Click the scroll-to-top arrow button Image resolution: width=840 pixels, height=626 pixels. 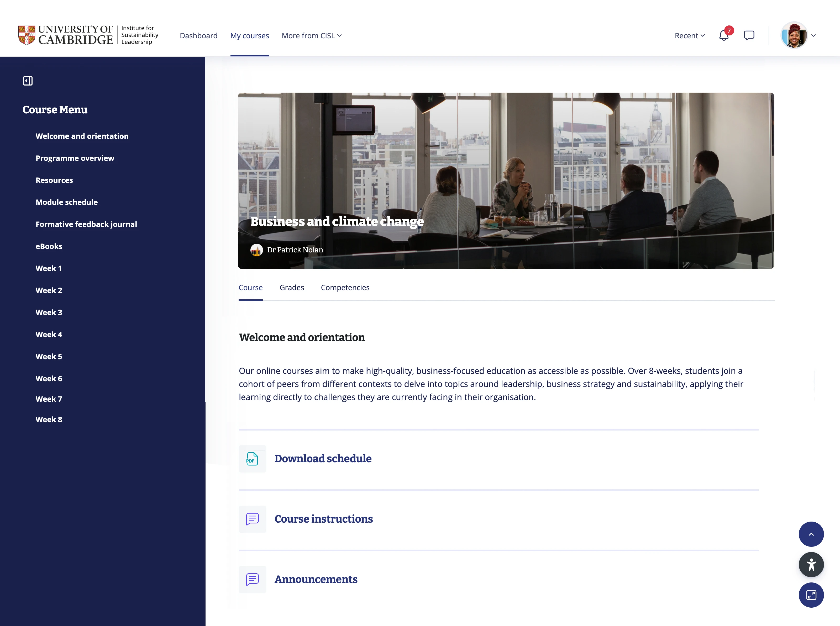(811, 534)
